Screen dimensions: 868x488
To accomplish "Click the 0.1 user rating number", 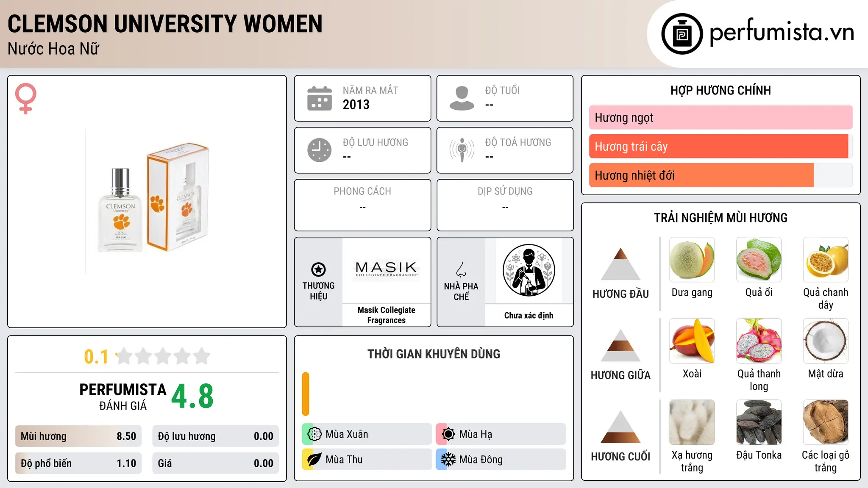I will 96,357.
